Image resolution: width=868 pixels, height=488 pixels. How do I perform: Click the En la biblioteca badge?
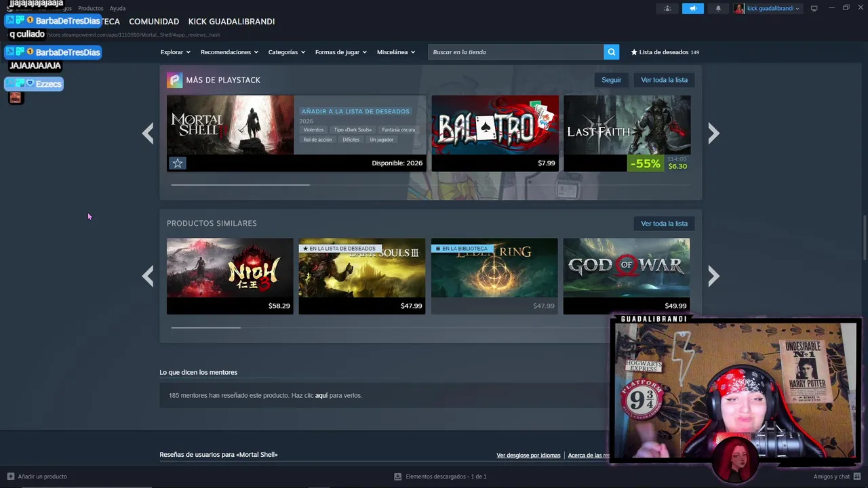pyautogui.click(x=461, y=249)
